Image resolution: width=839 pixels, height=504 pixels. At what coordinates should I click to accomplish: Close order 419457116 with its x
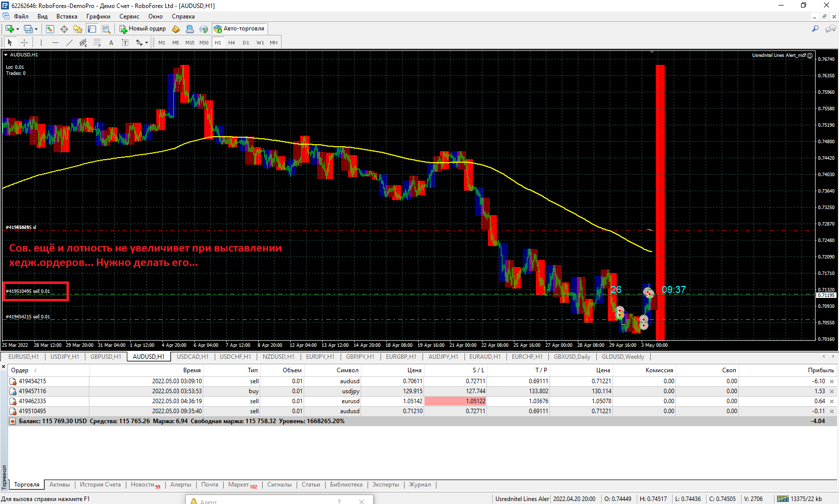832,392
